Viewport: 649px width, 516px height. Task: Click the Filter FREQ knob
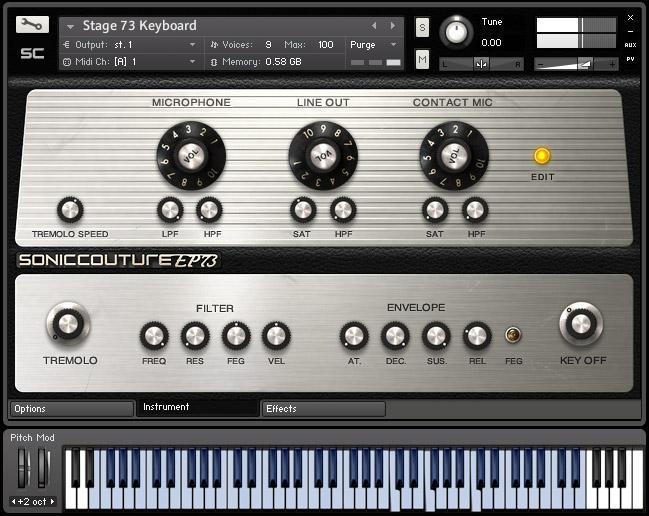154,336
